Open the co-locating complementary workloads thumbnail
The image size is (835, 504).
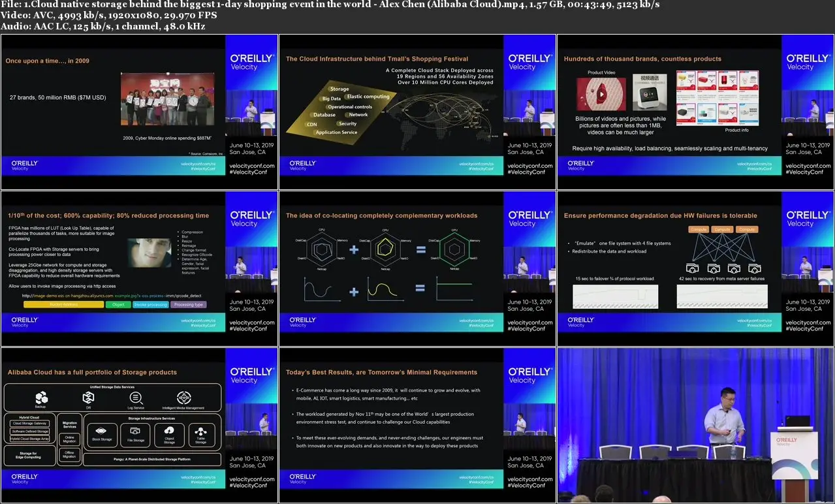click(417, 268)
